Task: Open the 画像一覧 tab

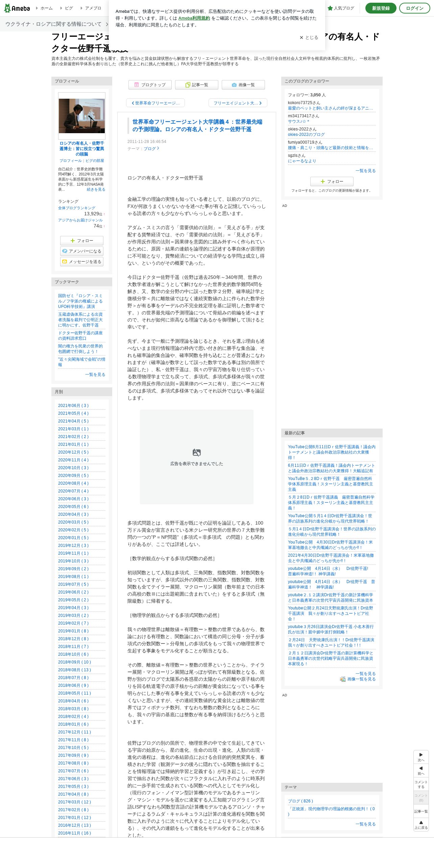Action: coord(243,85)
